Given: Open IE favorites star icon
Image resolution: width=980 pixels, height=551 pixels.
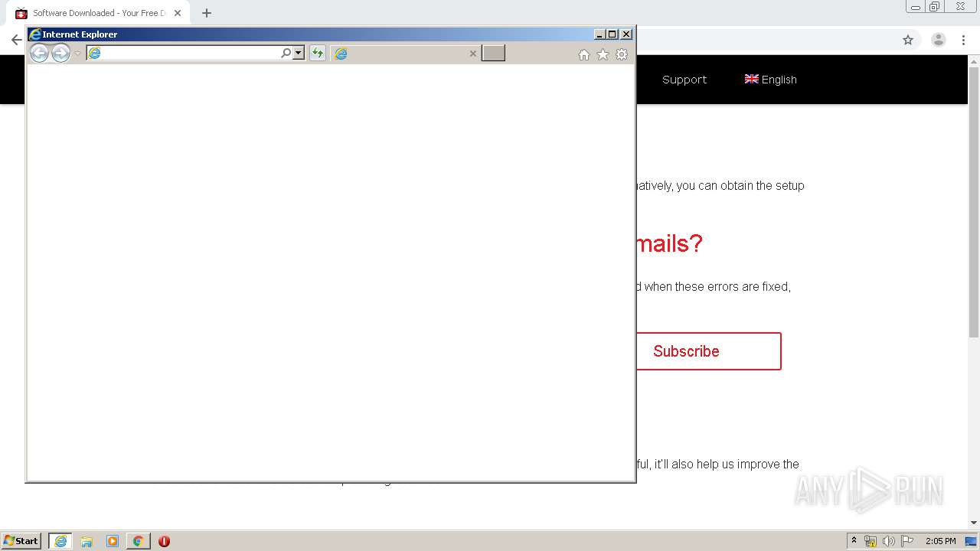Looking at the screenshot, I should 603,54.
